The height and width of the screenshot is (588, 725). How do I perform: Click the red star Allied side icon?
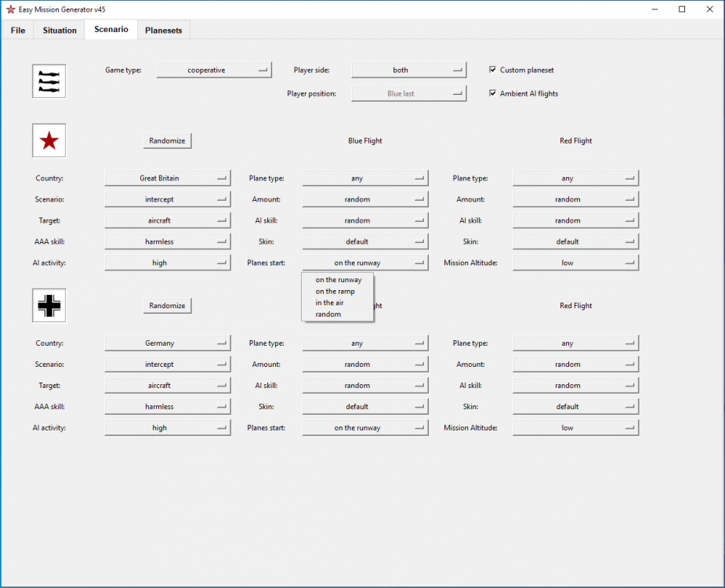coord(49,140)
